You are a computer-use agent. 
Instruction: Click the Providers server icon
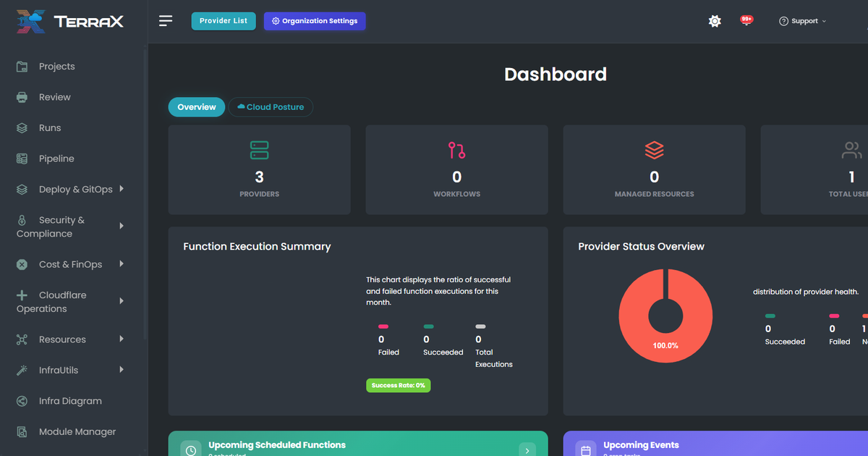(259, 151)
